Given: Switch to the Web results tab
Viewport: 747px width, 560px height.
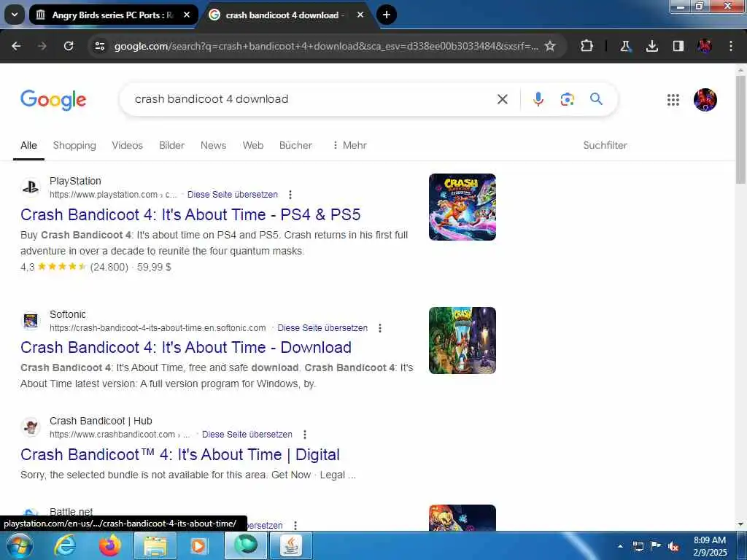Looking at the screenshot, I should (x=253, y=145).
